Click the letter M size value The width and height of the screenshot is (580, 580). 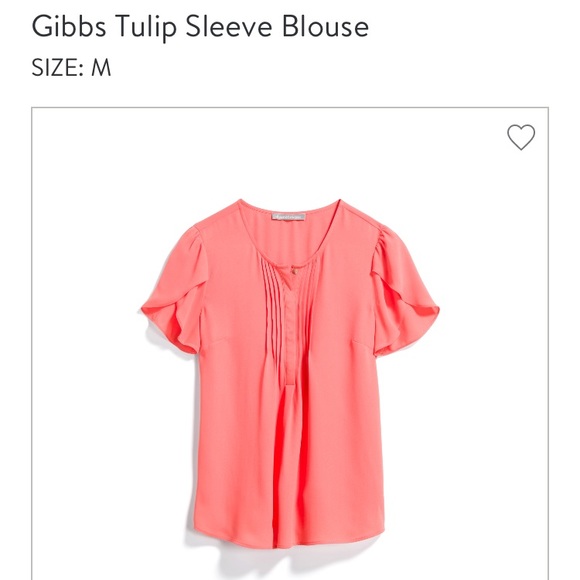pyautogui.click(x=101, y=68)
